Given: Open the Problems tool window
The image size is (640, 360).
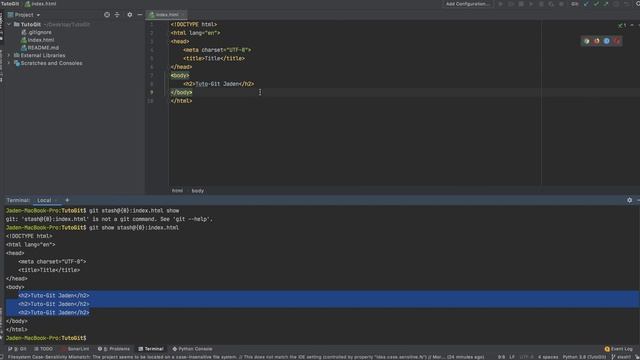Looking at the screenshot, I should click(x=114, y=349).
